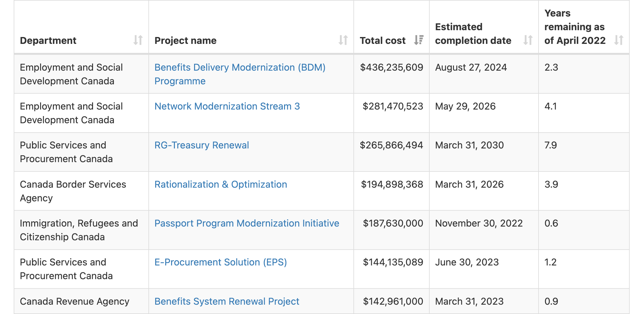Click Years remaining as of April 2022 header
The image size is (644, 314).
click(x=575, y=27)
